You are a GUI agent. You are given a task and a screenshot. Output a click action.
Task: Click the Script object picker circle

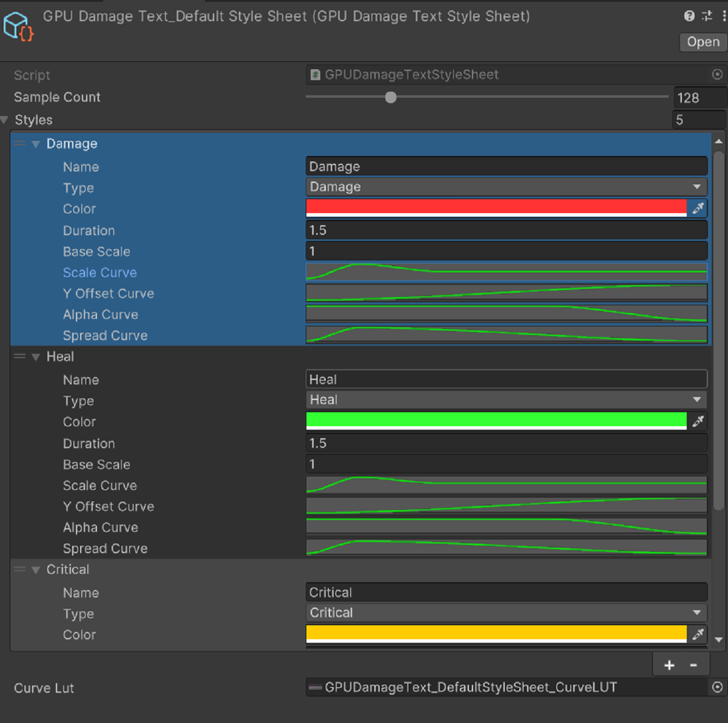coord(717,74)
